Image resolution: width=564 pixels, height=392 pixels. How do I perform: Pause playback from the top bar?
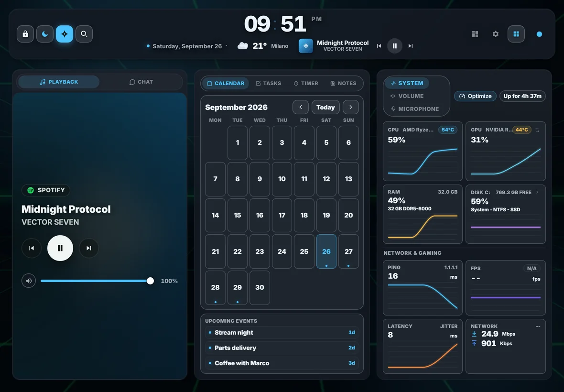pyautogui.click(x=395, y=46)
